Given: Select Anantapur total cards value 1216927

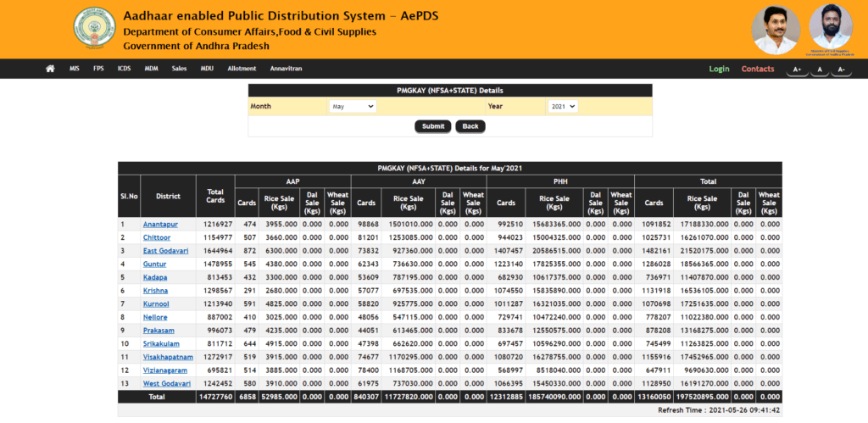Looking at the screenshot, I should coord(218,225).
